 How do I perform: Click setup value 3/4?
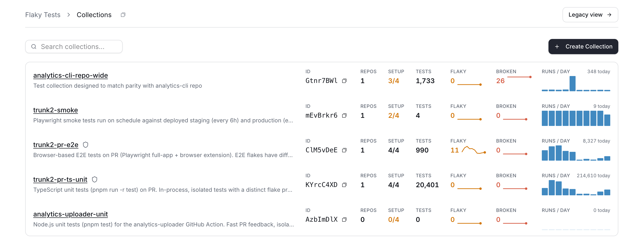[x=394, y=81]
